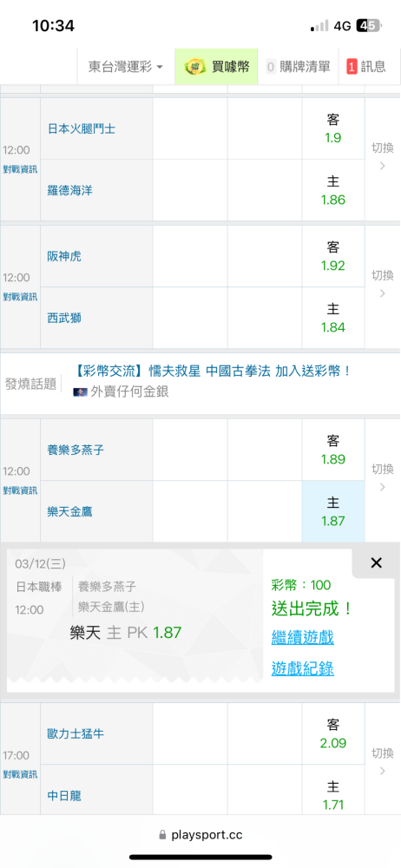401x868 pixels.
Task: Click the 繼續遊戲 link
Action: click(x=303, y=638)
